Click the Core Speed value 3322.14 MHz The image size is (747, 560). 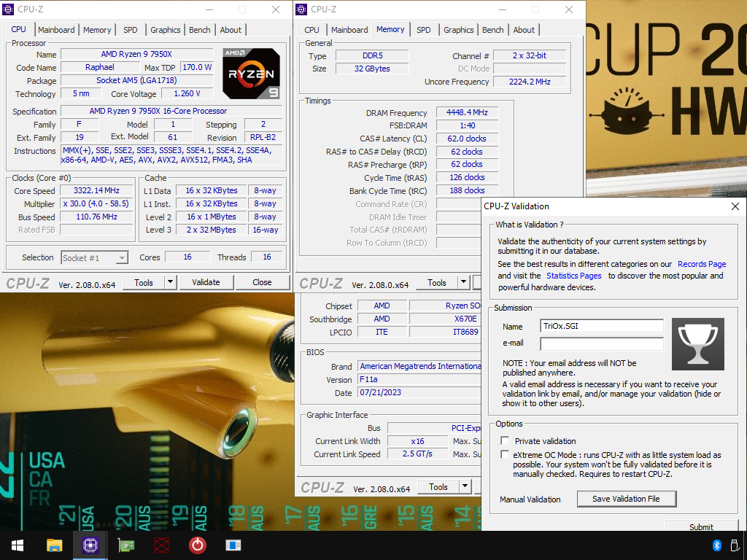pyautogui.click(x=96, y=190)
